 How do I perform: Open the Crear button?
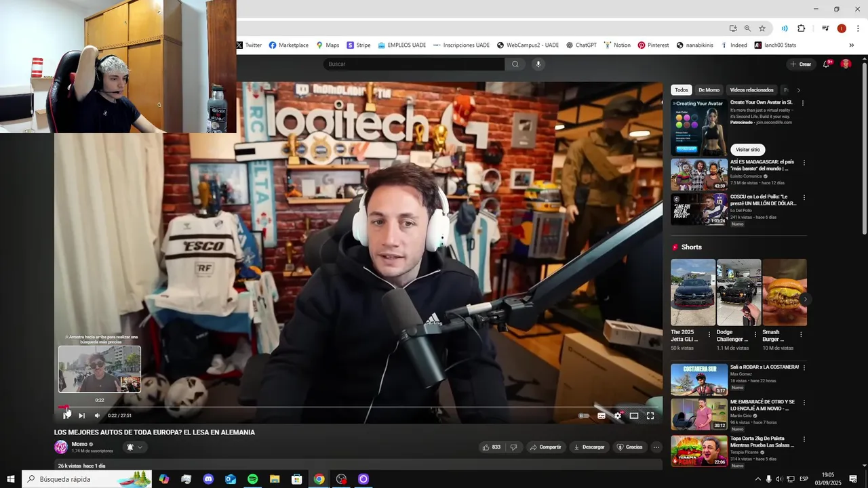800,64
